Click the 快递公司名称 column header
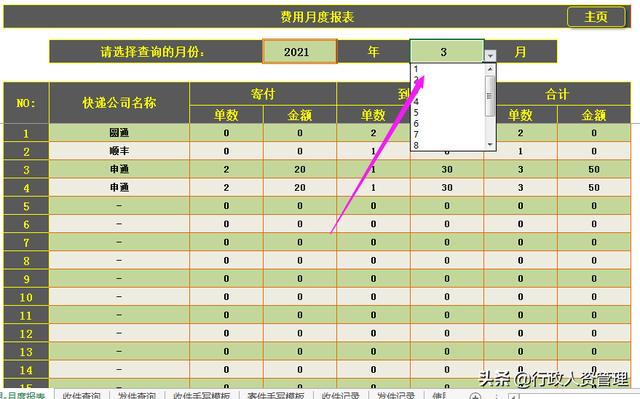This screenshot has height=399, width=640. (x=119, y=103)
